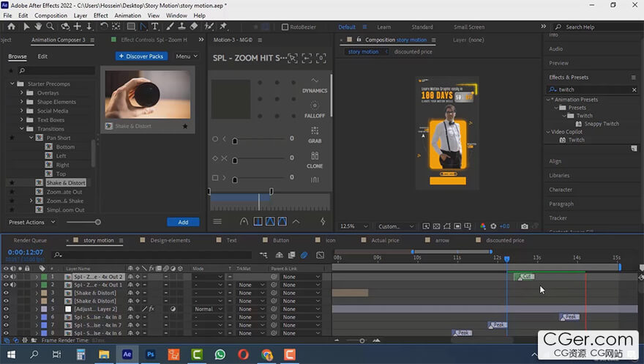
Task: Open the Effect menu
Action: coord(101,15)
